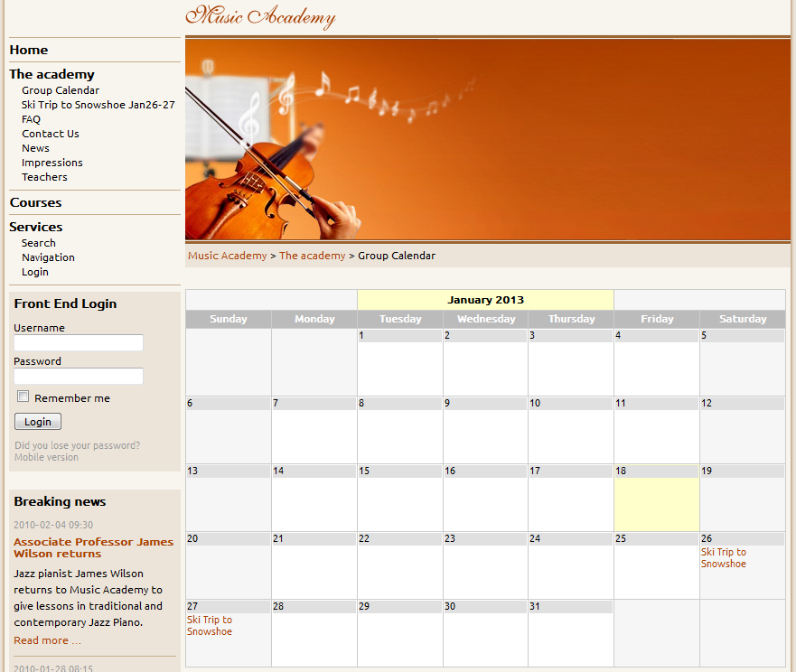Click 'Did you lose your password?' link
Viewport: 796px width, 672px height.
[x=77, y=445]
